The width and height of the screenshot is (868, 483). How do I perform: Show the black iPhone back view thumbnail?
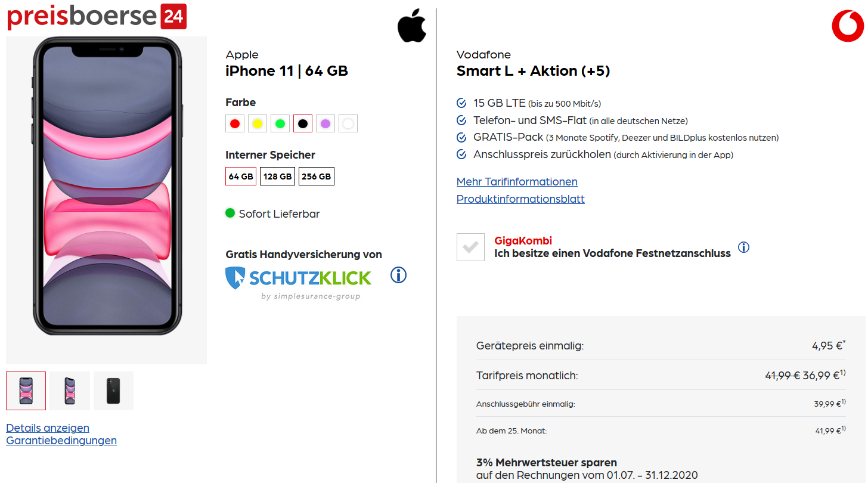click(113, 391)
